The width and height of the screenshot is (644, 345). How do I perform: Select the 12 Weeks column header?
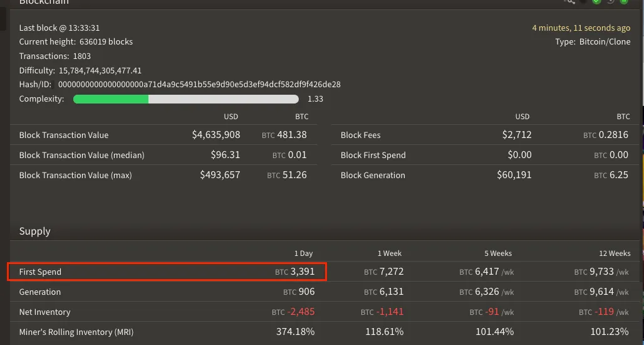(x=615, y=253)
